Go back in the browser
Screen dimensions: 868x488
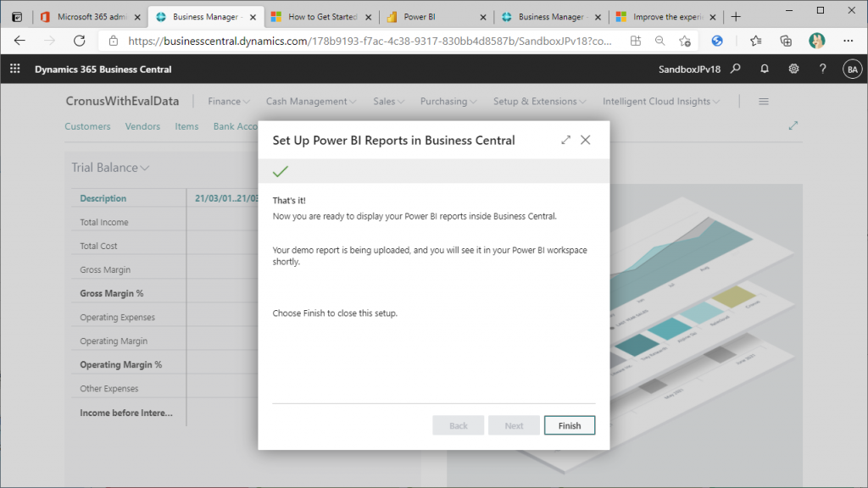20,41
